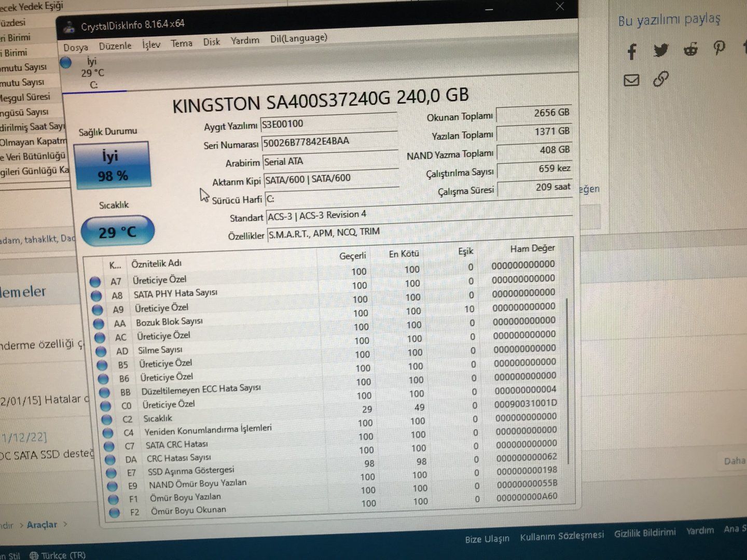This screenshot has height=560, width=747.
Task: Click the Aktarım Kipi field
Action: click(x=331, y=178)
